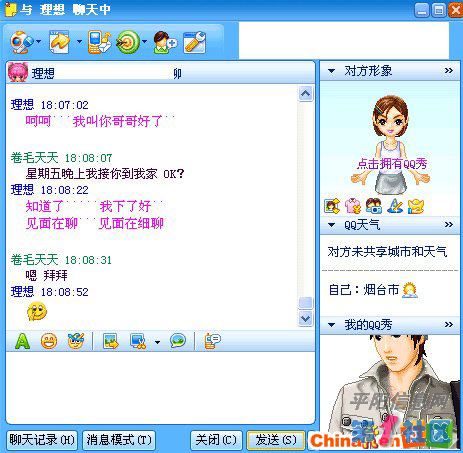Click the couple photo camera icon

pos(374,206)
